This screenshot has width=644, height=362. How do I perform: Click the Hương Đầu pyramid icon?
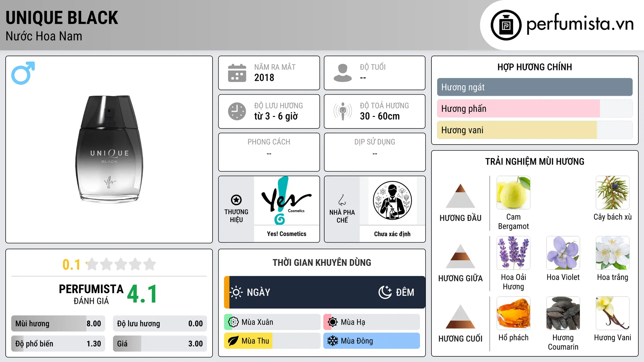tap(460, 195)
